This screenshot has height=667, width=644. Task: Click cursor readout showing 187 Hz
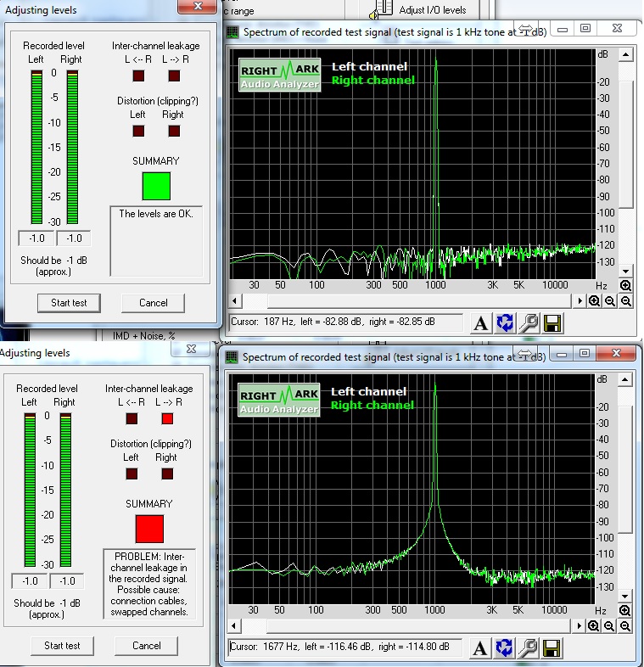click(346, 322)
